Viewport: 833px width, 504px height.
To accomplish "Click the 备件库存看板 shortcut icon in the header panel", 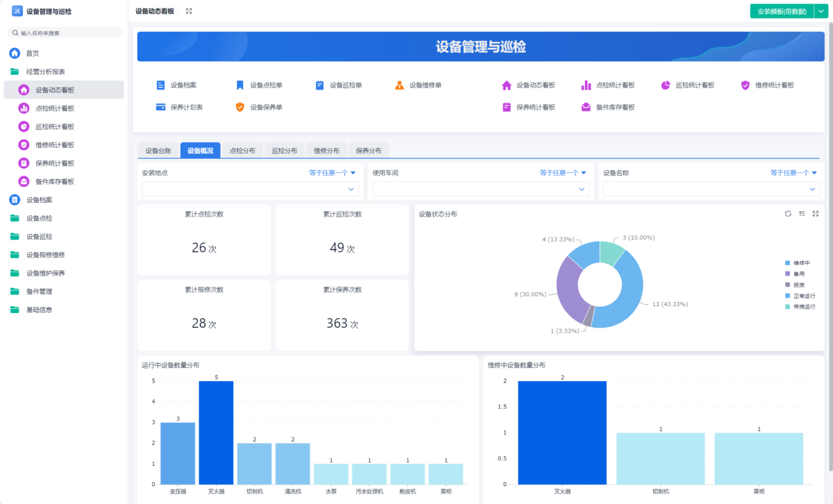I will 586,108.
